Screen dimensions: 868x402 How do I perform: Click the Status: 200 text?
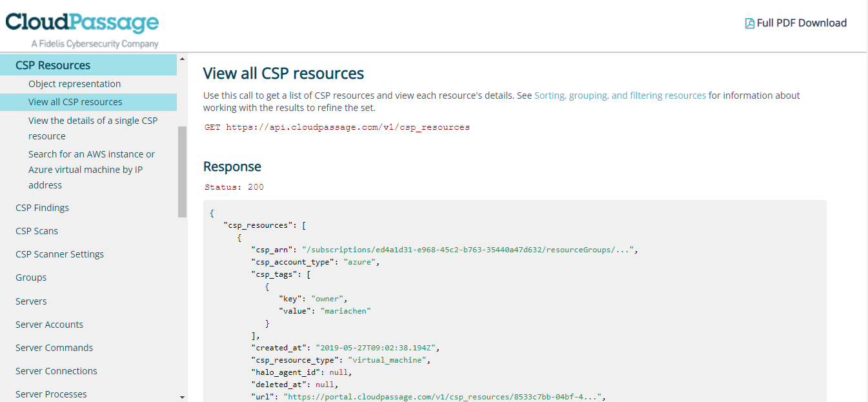[x=234, y=187]
